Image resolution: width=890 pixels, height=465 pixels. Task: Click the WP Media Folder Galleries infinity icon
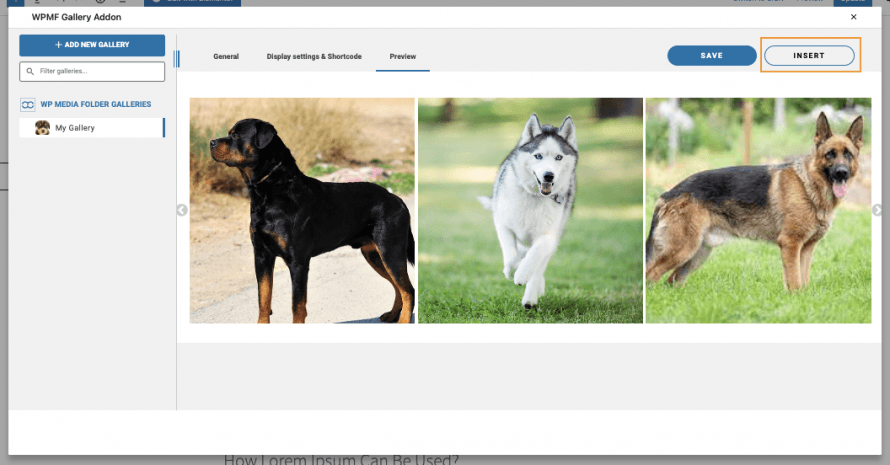[x=28, y=104]
